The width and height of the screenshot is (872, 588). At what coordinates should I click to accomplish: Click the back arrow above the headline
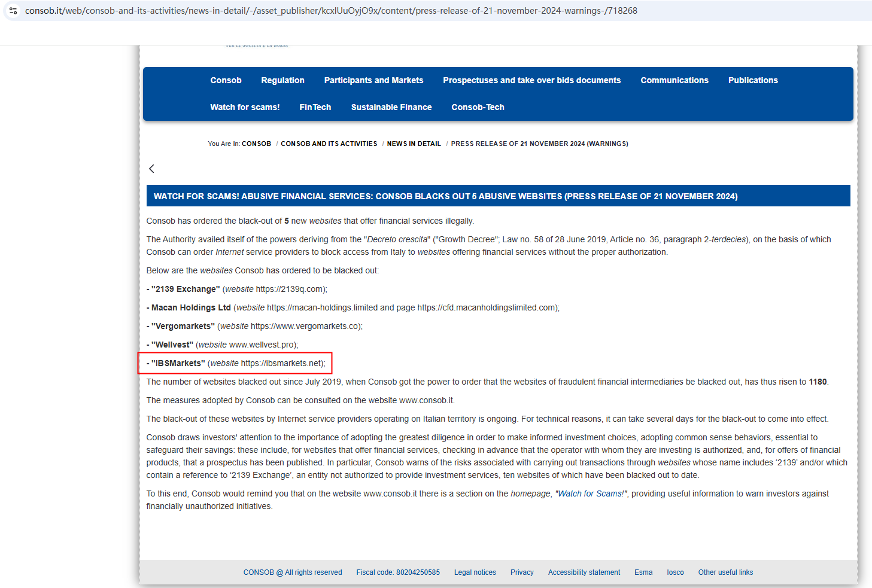[151, 169]
